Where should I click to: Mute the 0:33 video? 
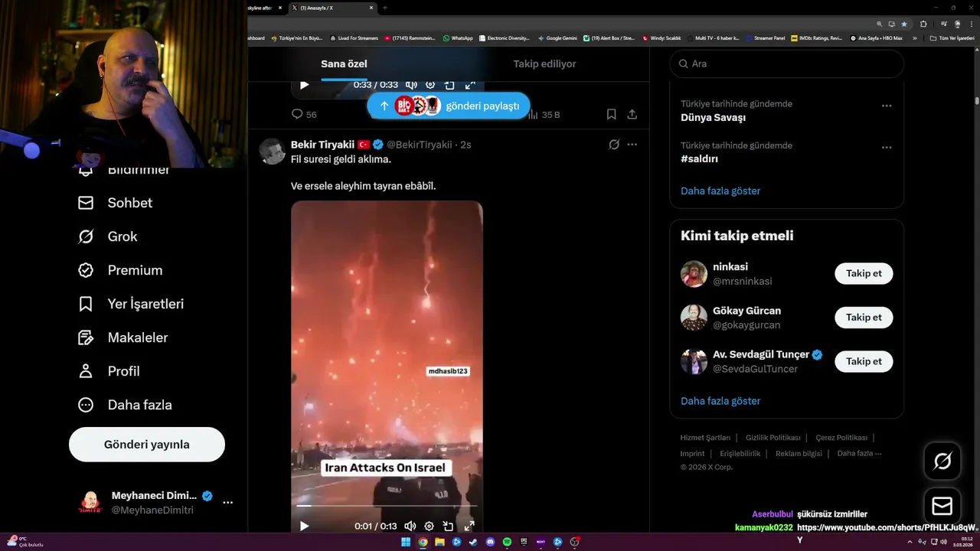coord(411,85)
